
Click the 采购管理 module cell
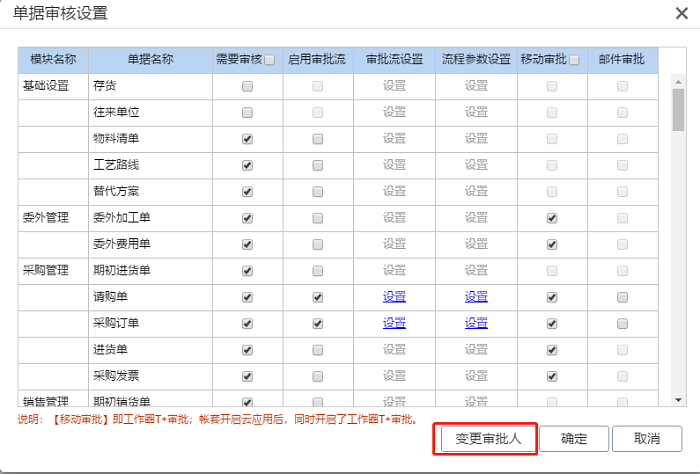53,270
